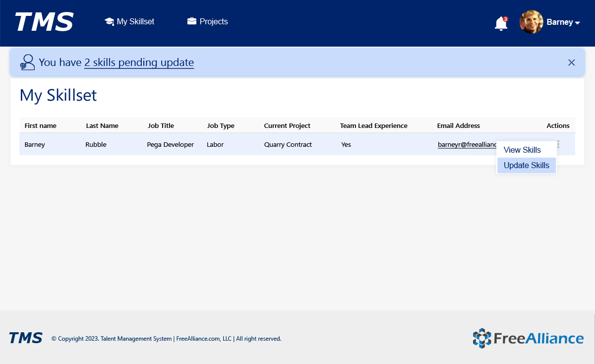Expand the Barney user dropdown arrow
Image resolution: width=595 pixels, height=364 pixels.
click(577, 23)
